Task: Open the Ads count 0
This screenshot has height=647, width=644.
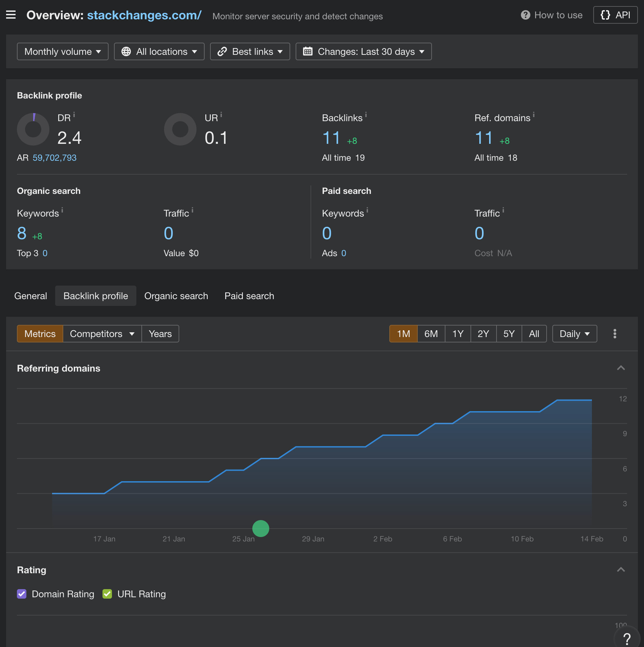Action: coord(344,253)
